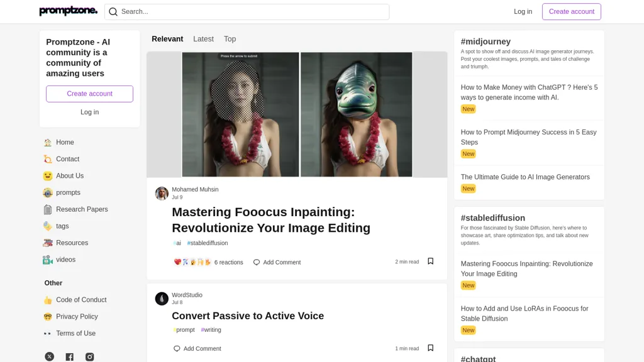Open How to Add and Use LoRAs article
This screenshot has width=644, height=362.
(525, 314)
